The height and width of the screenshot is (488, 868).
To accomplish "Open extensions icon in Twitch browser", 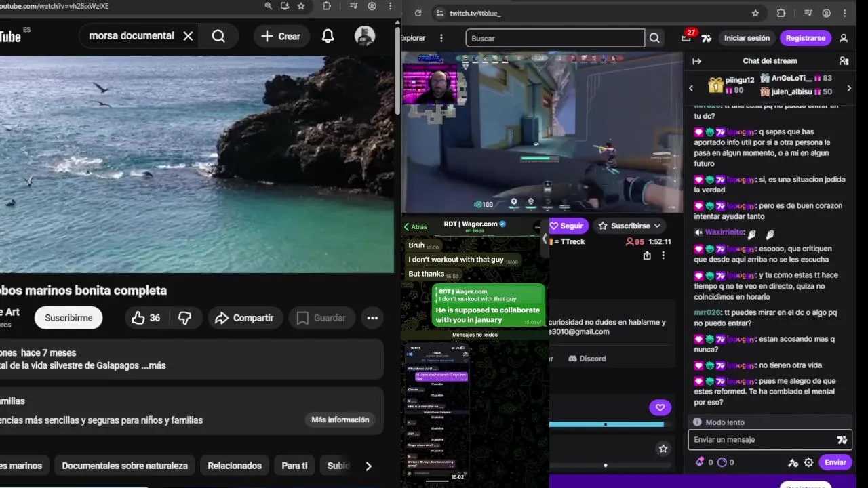I will [781, 13].
